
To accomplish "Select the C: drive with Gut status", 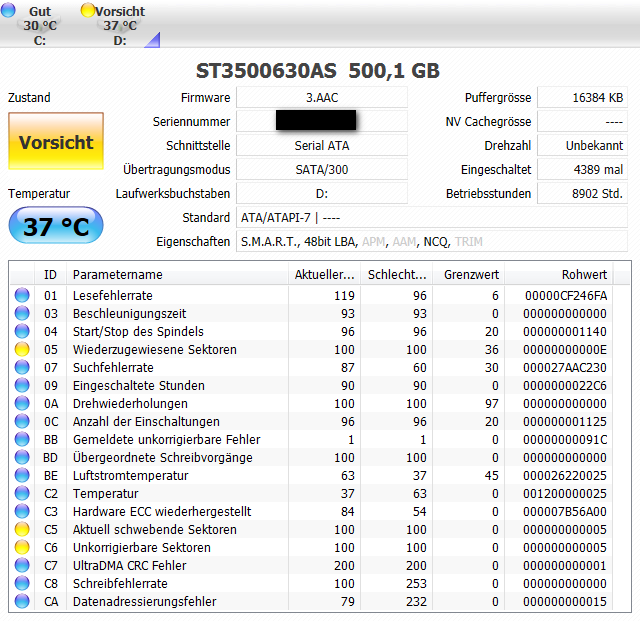I will coord(40,24).
